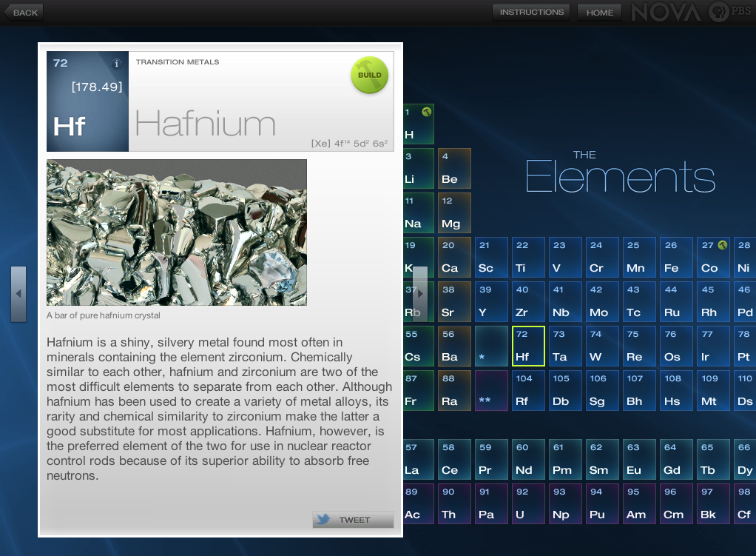Select Lithium (Li) element tile
Screen dimensions: 756x556
click(x=419, y=169)
